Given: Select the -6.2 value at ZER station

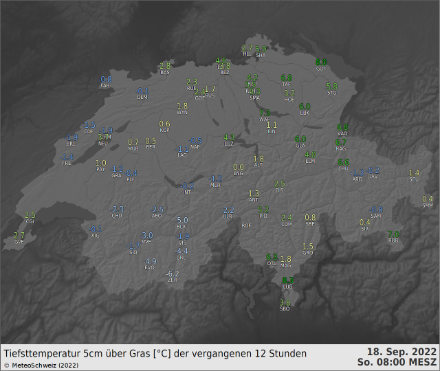Looking at the screenshot, I should (x=172, y=274).
